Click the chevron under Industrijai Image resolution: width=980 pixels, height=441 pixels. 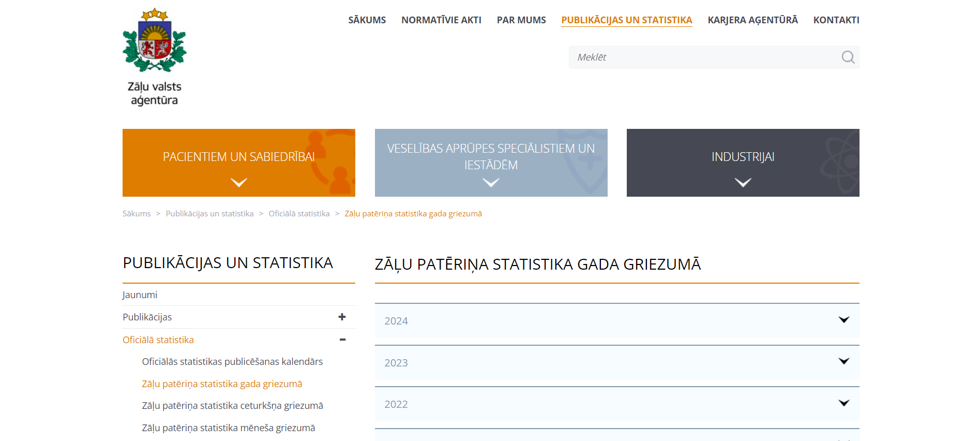tap(743, 182)
